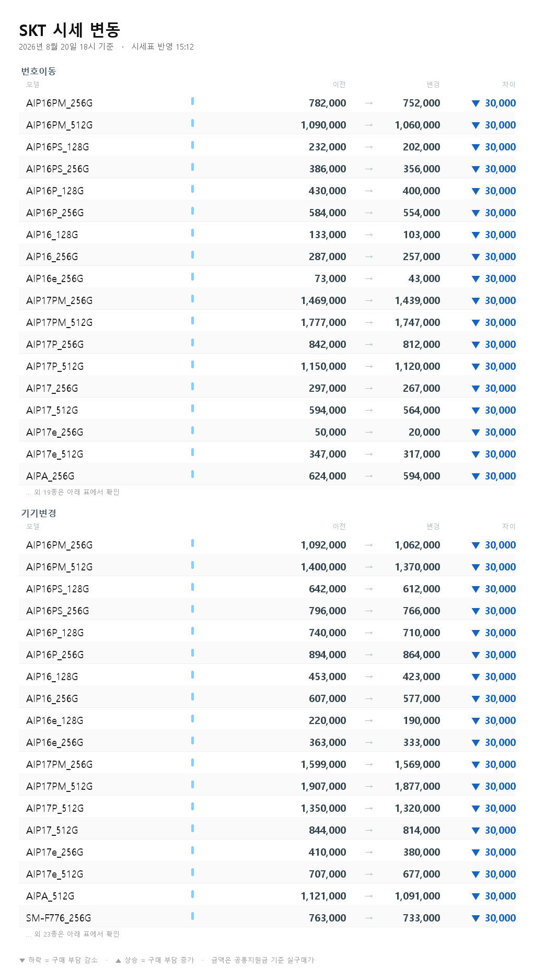
Task: Click model name AIP16PS_256G in 기기변경
Action: [x=57, y=611]
